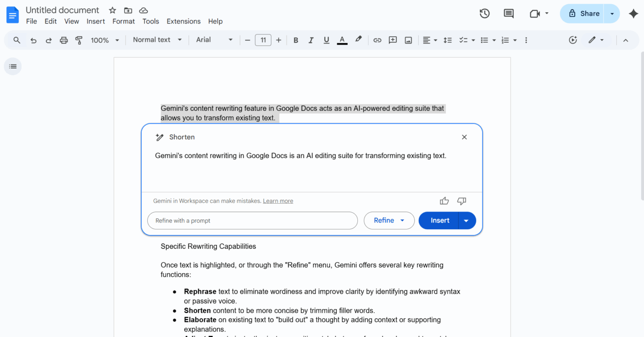Open version history clock icon

tap(484, 14)
